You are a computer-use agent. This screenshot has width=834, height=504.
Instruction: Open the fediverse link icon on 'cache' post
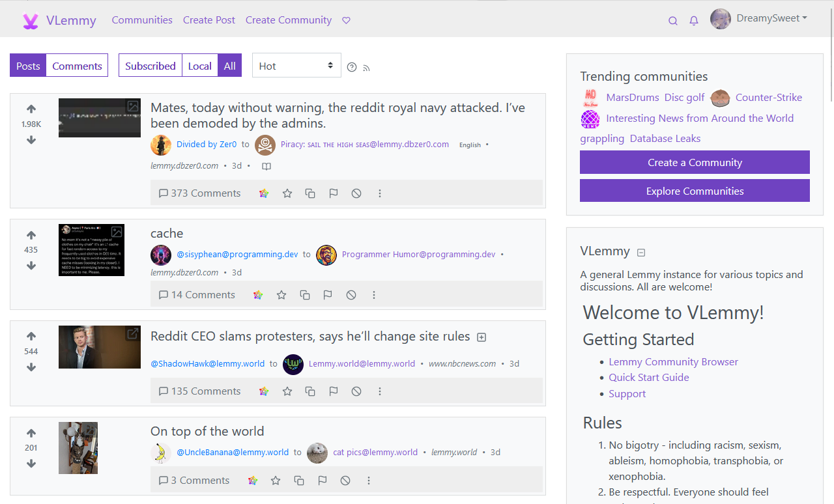pos(258,295)
